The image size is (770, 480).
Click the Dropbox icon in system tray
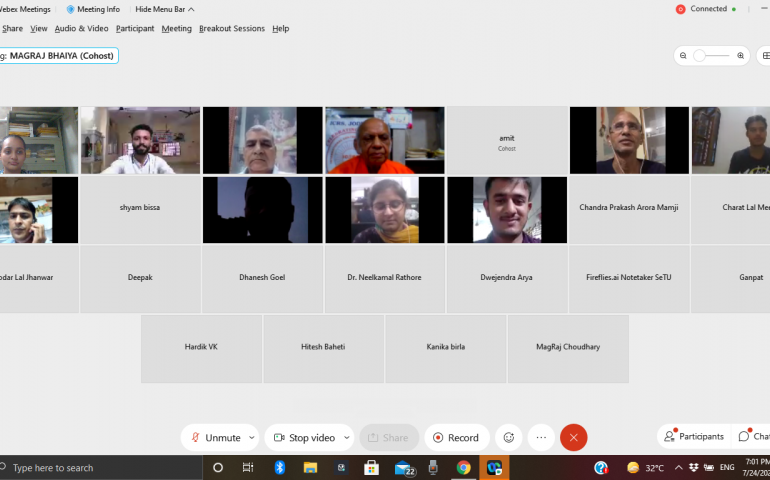(x=693, y=467)
